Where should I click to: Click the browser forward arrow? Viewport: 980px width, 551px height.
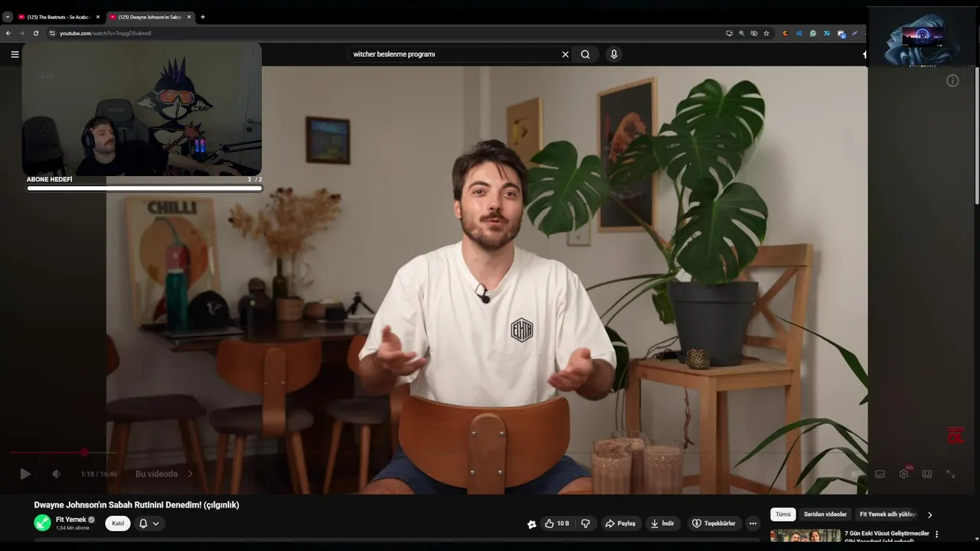tap(21, 33)
